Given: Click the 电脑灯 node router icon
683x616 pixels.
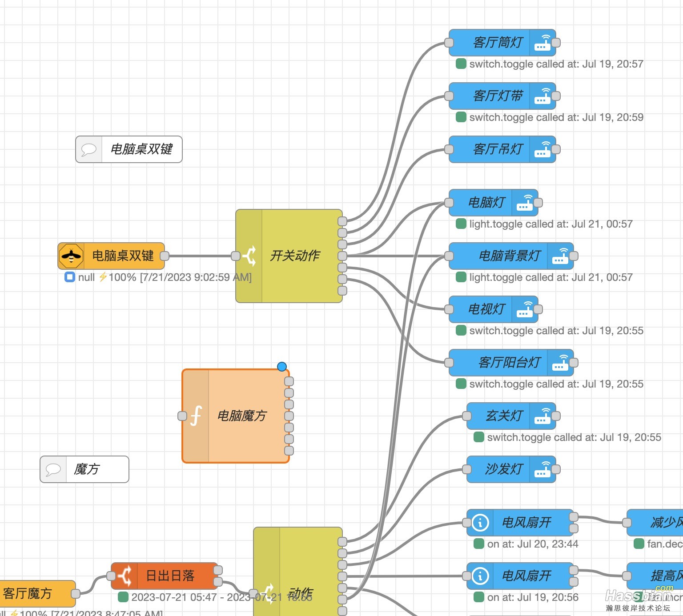Looking at the screenshot, I should pyautogui.click(x=525, y=202).
